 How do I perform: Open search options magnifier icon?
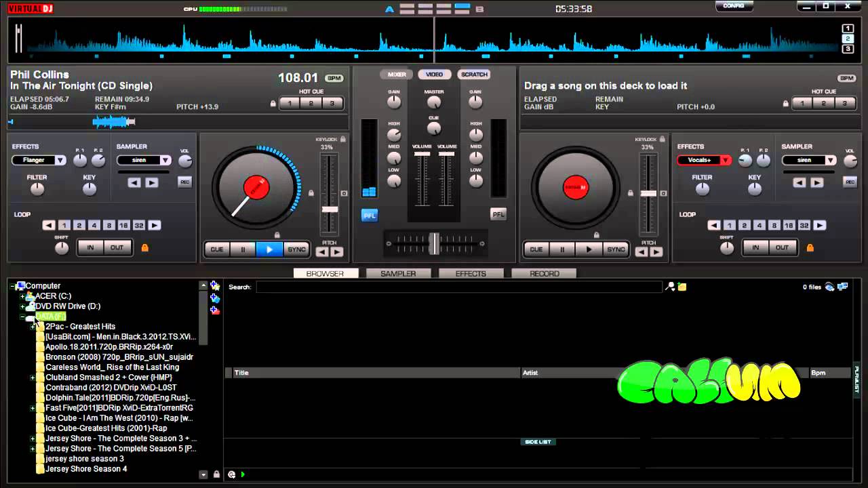coord(670,287)
